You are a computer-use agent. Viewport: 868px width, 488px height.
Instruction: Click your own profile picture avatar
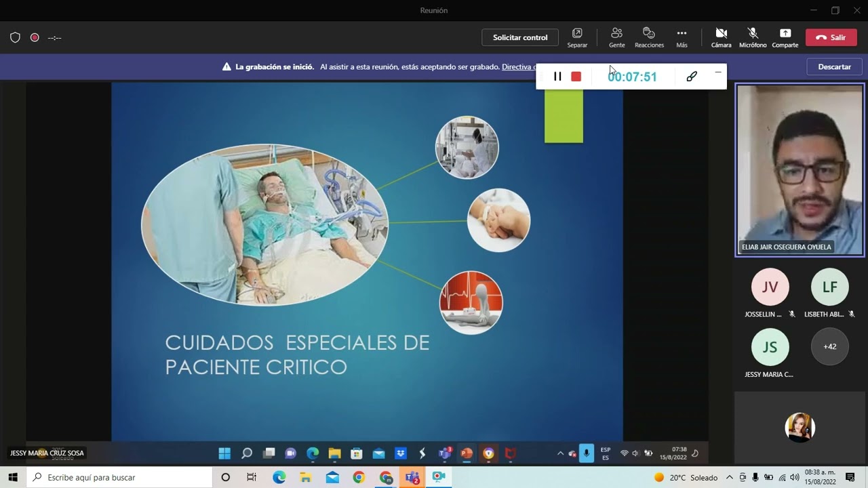(800, 428)
